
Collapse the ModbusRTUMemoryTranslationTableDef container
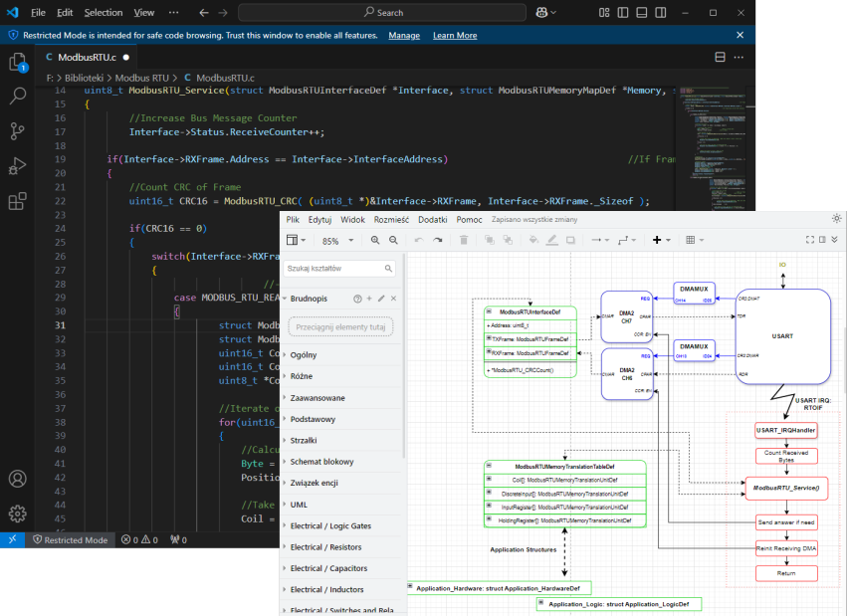(x=490, y=466)
